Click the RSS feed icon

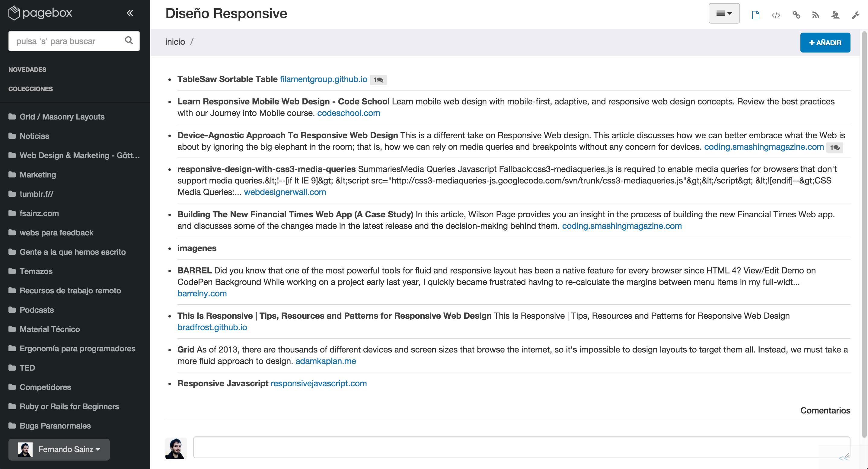pos(815,15)
